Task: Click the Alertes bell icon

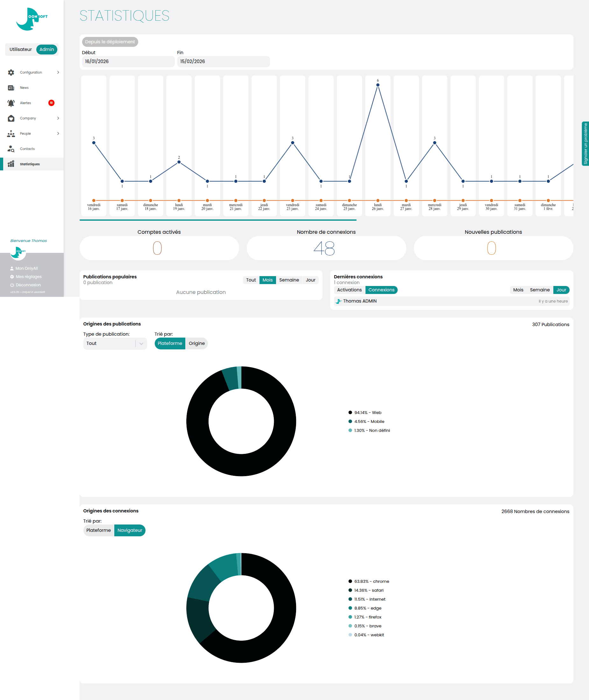Action: [11, 103]
